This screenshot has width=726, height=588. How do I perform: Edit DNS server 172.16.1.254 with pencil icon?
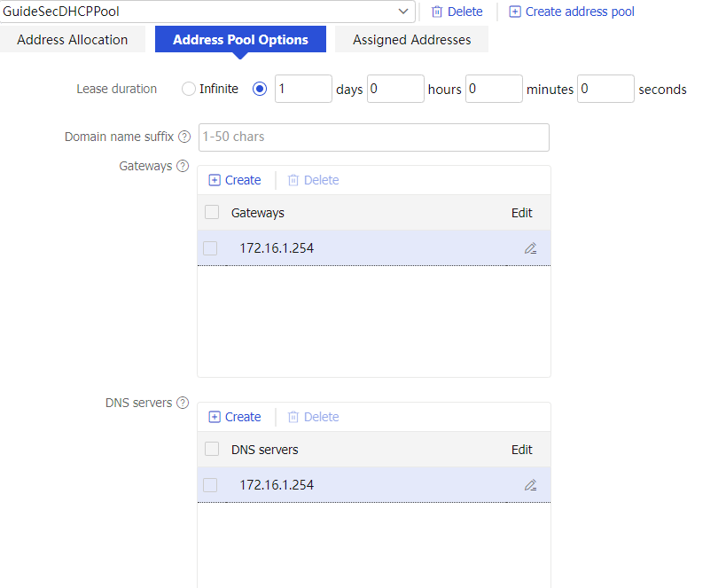tap(530, 485)
